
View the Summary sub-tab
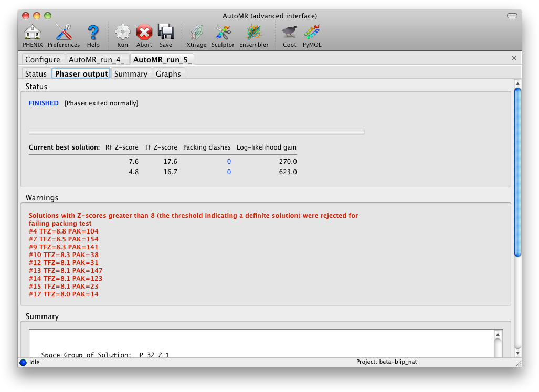131,73
